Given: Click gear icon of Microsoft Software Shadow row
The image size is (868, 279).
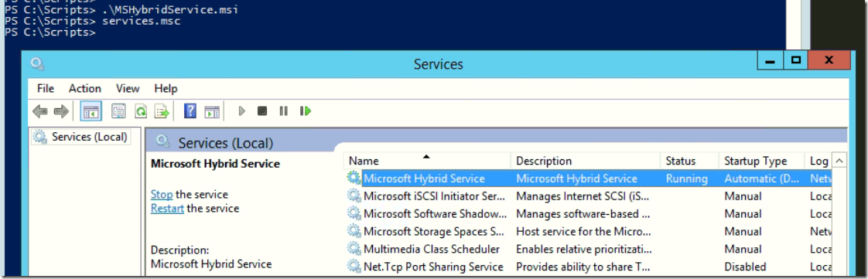Looking at the screenshot, I should click(354, 213).
